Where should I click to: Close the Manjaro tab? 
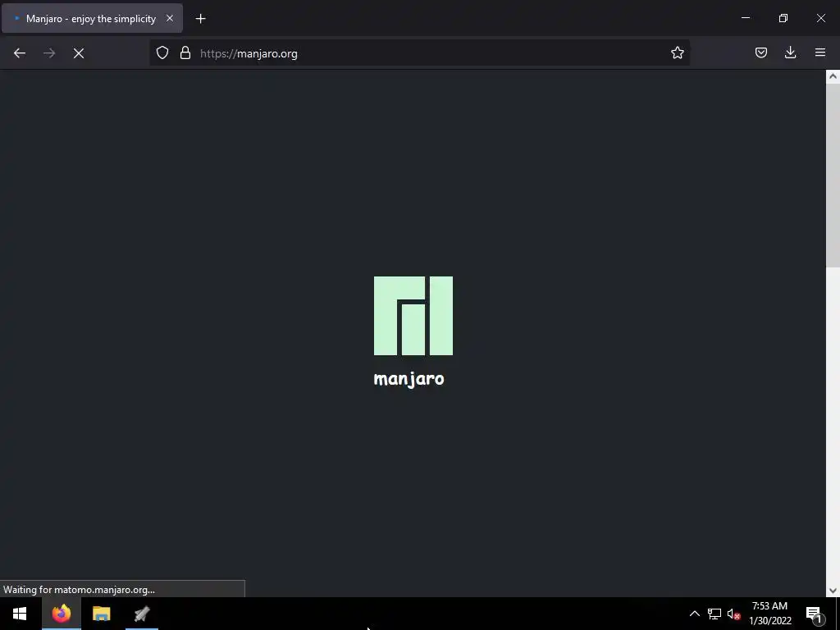[170, 18]
